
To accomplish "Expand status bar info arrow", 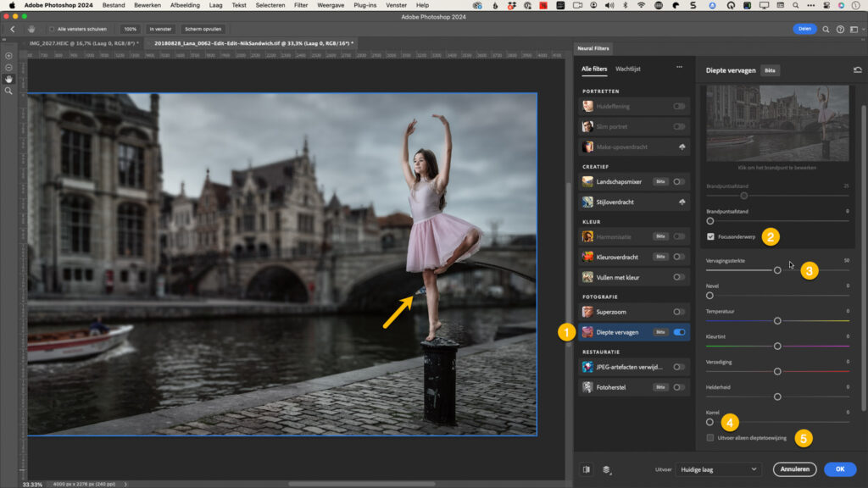I will 125,484.
